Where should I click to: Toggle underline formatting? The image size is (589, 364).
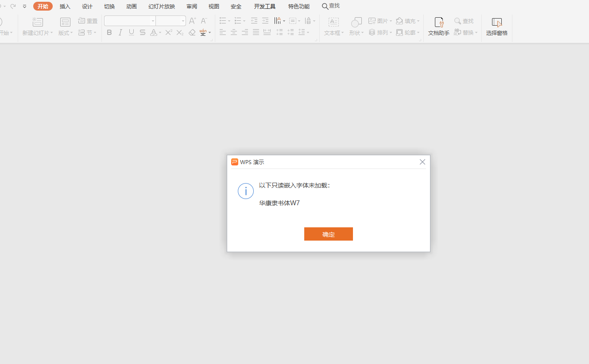[x=132, y=32]
